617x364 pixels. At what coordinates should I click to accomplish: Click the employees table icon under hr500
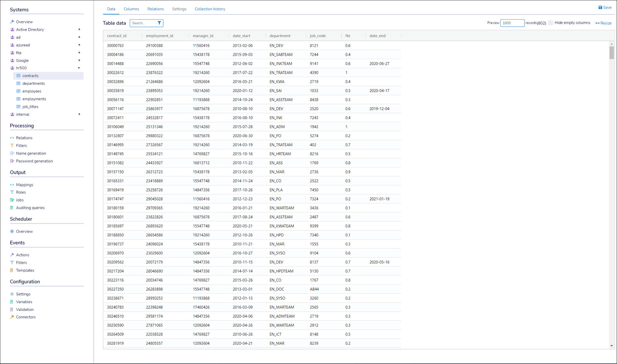coord(18,91)
